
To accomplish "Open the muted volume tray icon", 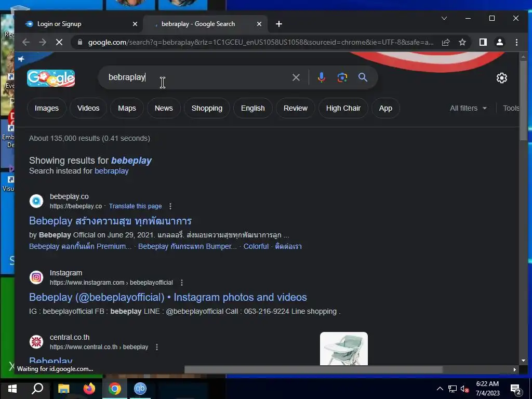I will (x=464, y=389).
